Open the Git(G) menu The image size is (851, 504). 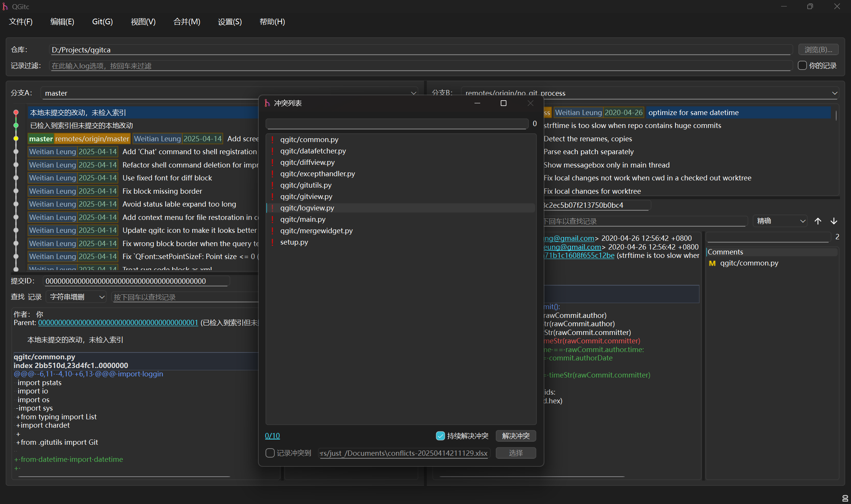click(103, 22)
